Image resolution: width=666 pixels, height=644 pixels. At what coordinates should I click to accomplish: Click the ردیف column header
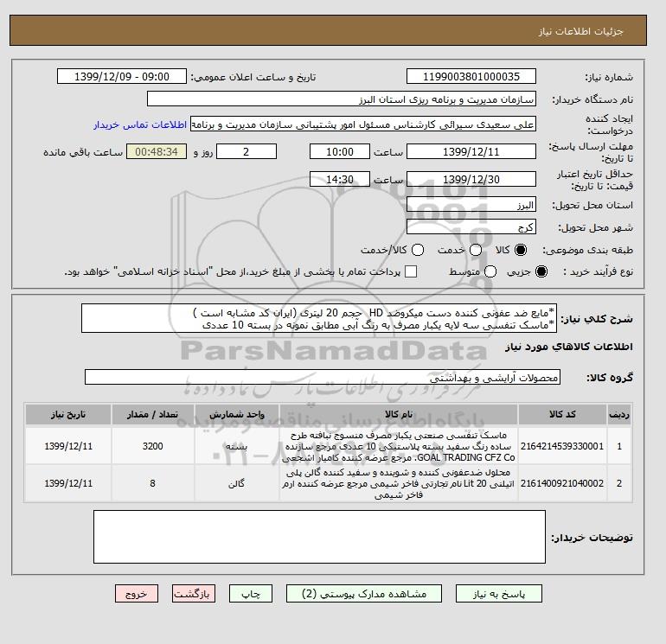click(619, 414)
